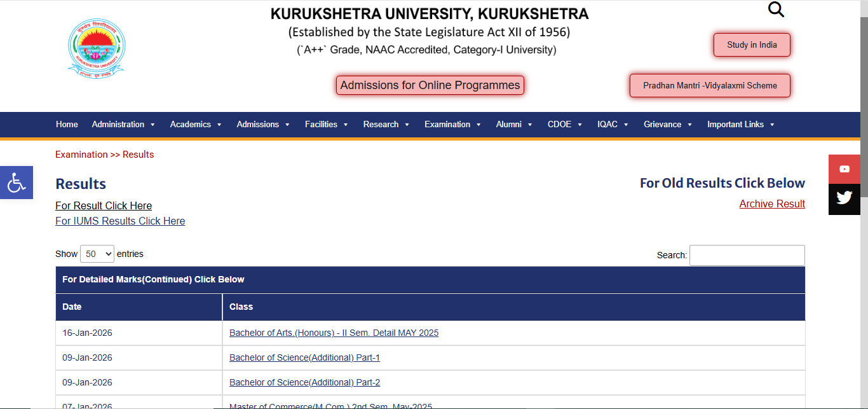Open Bachelor of Arts Honours II Sem result
The image size is (868, 409).
coord(334,333)
